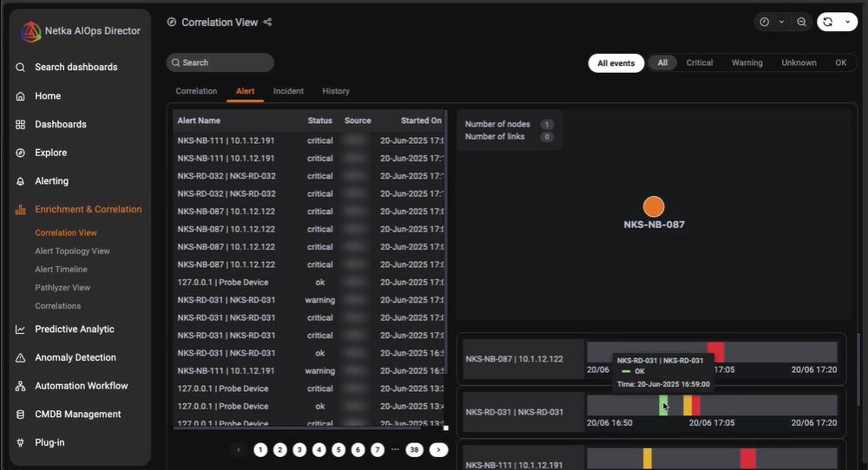Viewport: 868px width, 470px height.
Task: Click the Anomaly Detection warning-triangle icon
Action: [21, 358]
